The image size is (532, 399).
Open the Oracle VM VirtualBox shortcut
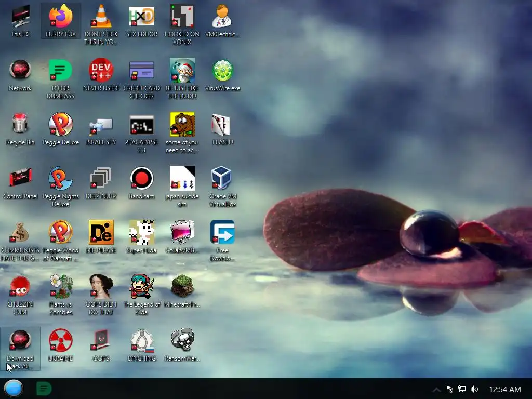click(x=222, y=187)
